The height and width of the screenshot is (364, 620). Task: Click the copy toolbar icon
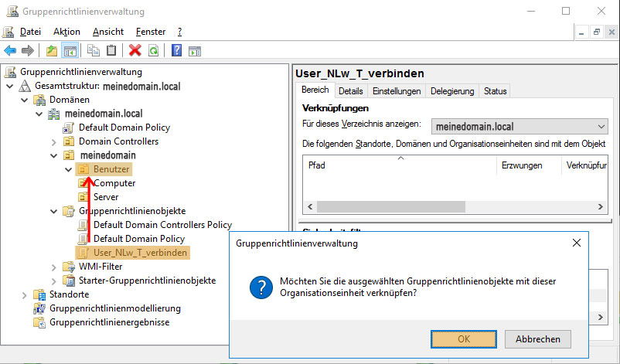[94, 51]
